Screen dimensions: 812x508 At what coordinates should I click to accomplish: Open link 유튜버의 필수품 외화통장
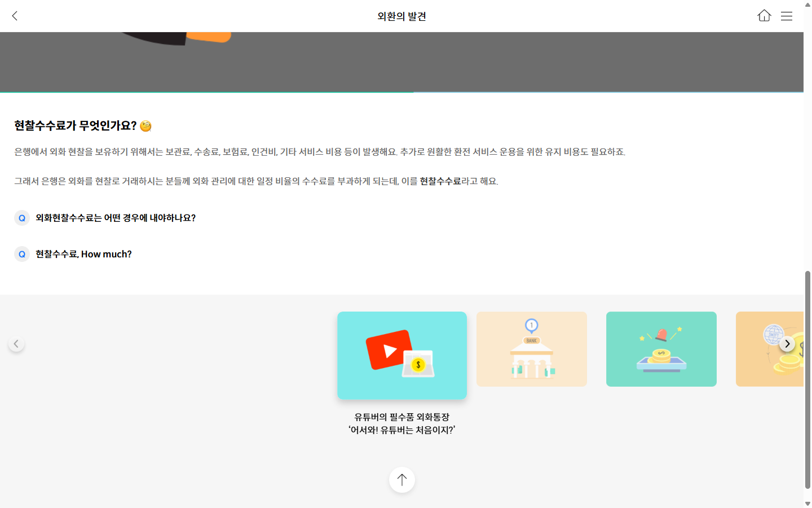[402, 423]
